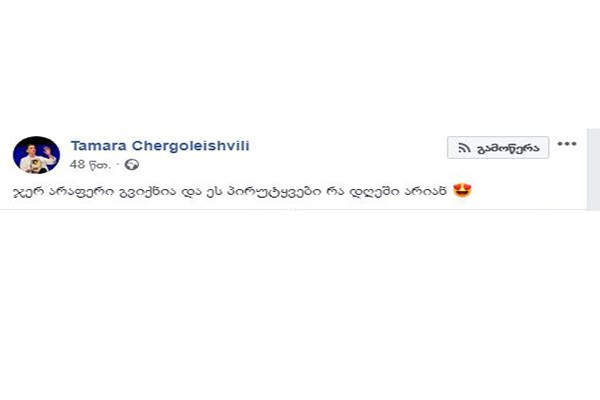The height and width of the screenshot is (400, 600).
Task: Click the dot separator after 48 წთ.
Action: [118, 165]
